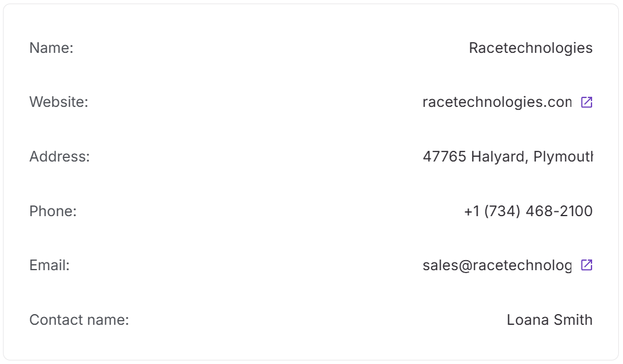623x364 pixels.
Task: Click the phone number +1 (734) 468-2100
Action: pos(528,211)
